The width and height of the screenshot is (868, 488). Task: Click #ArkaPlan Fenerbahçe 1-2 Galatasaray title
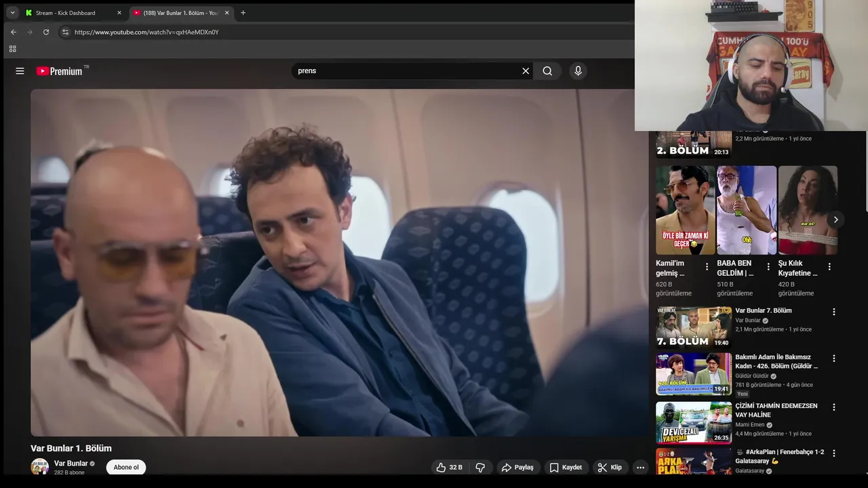780,456
